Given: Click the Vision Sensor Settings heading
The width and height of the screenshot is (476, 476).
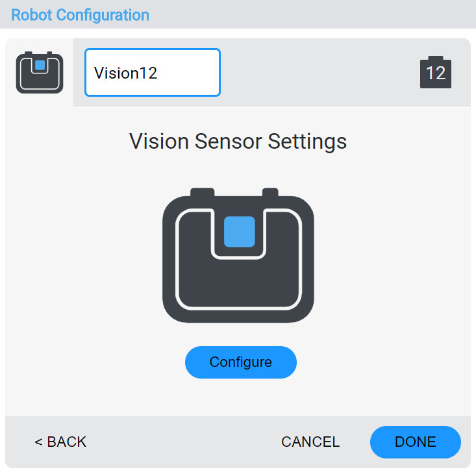Looking at the screenshot, I should [238, 142].
